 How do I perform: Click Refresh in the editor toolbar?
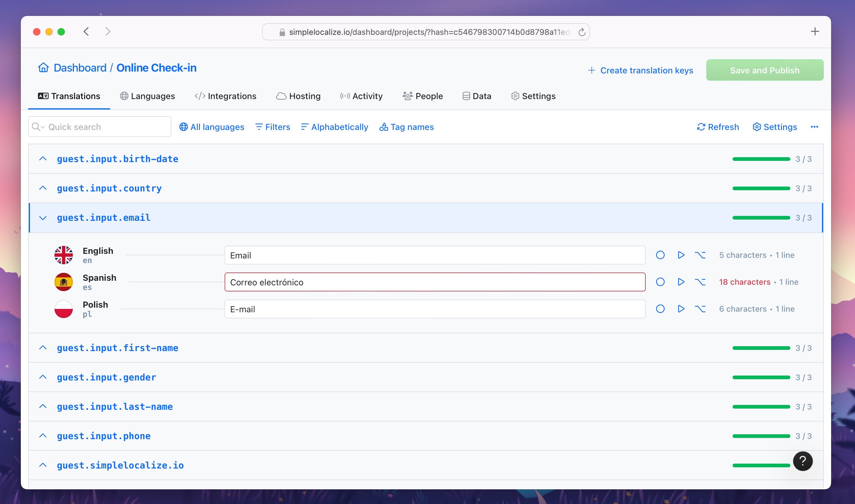click(718, 127)
